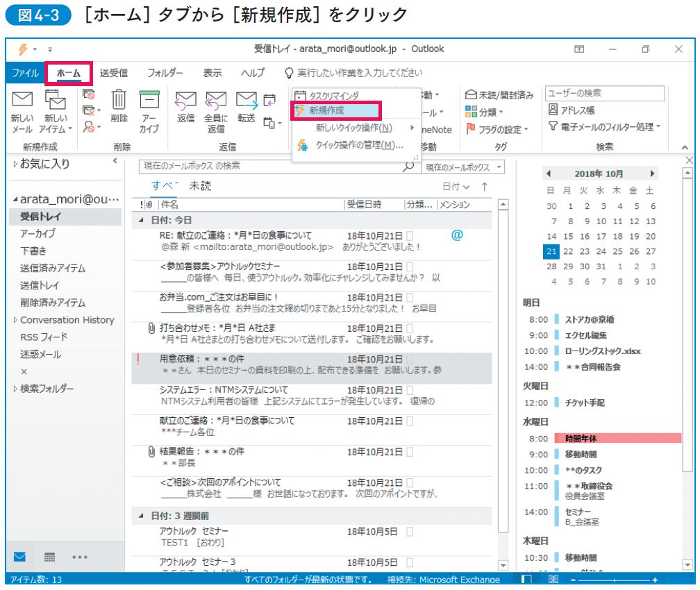Go to previous month in calendar
This screenshot has height=590, width=700.
click(549, 174)
